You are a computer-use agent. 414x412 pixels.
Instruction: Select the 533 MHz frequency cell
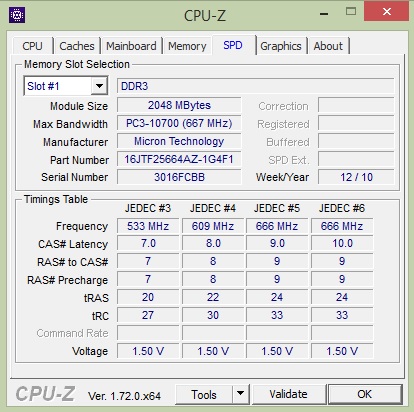pos(148,226)
